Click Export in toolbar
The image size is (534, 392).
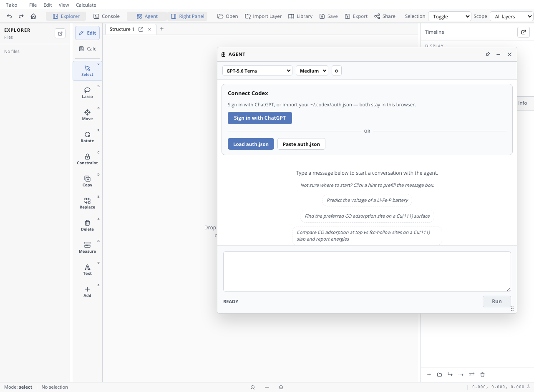point(356,16)
